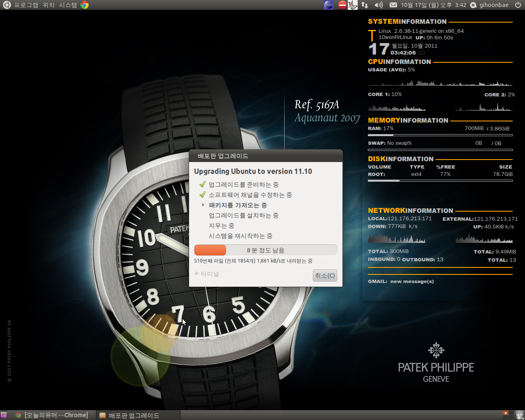Open the power session menu icon
The height and width of the screenshot is (420, 525).
tap(518, 5)
